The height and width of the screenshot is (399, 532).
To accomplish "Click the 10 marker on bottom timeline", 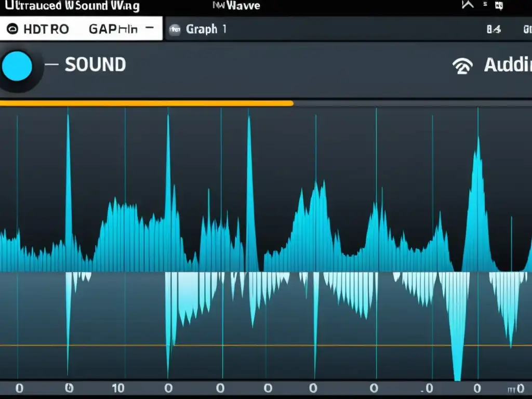I will pos(118,388).
